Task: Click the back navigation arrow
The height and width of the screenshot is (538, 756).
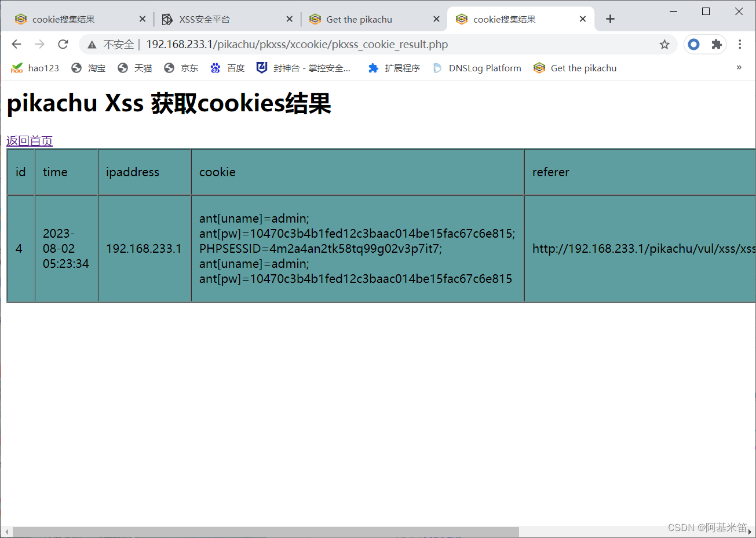Action: pos(16,44)
